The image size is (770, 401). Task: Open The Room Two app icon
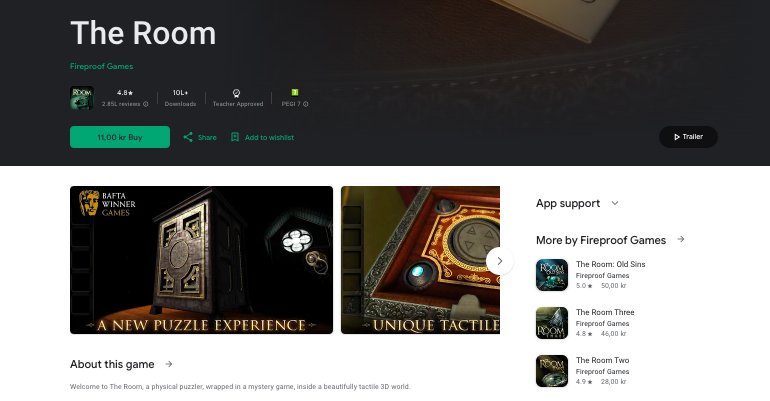click(552, 371)
